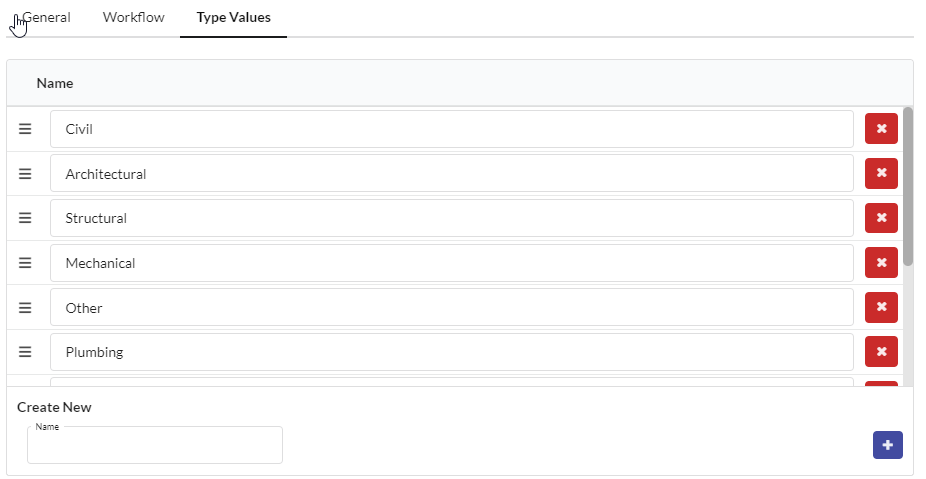Viewport: 926px width, 479px height.
Task: Remove the Architectural row with red X
Action: 881,173
